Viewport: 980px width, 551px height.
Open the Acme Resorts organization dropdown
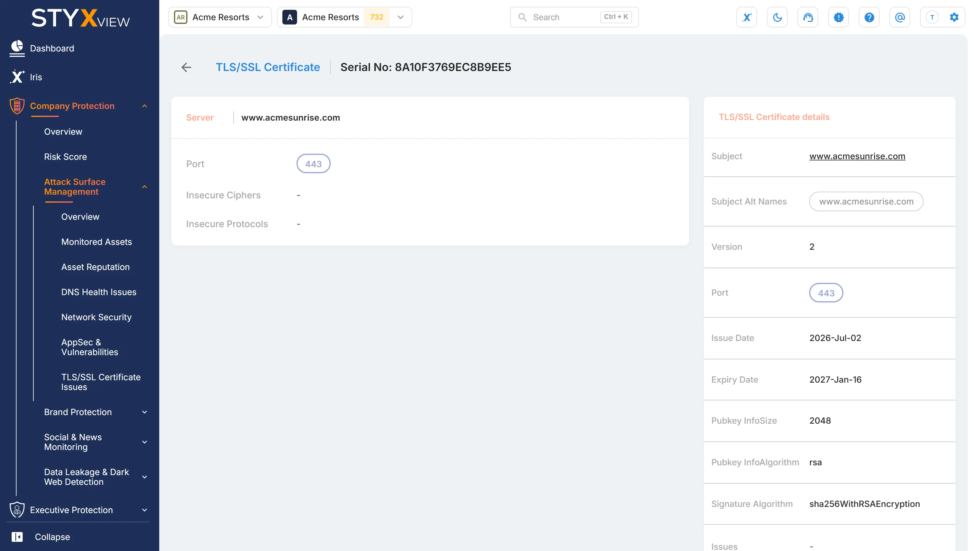pyautogui.click(x=220, y=17)
